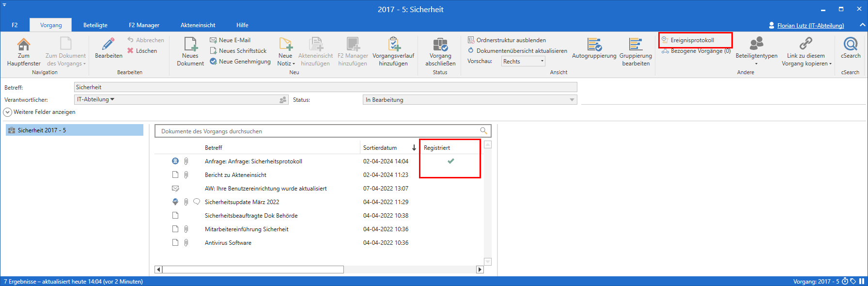Screen dimensions: 868x286
Task: Toggle Ordnerstruktur ausblenden
Action: (507, 40)
